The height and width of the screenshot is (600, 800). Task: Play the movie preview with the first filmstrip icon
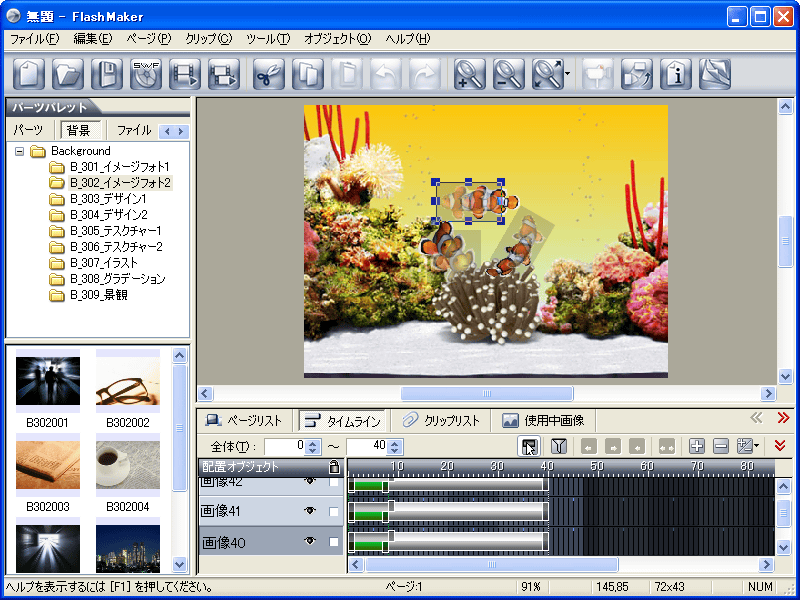tap(185, 74)
